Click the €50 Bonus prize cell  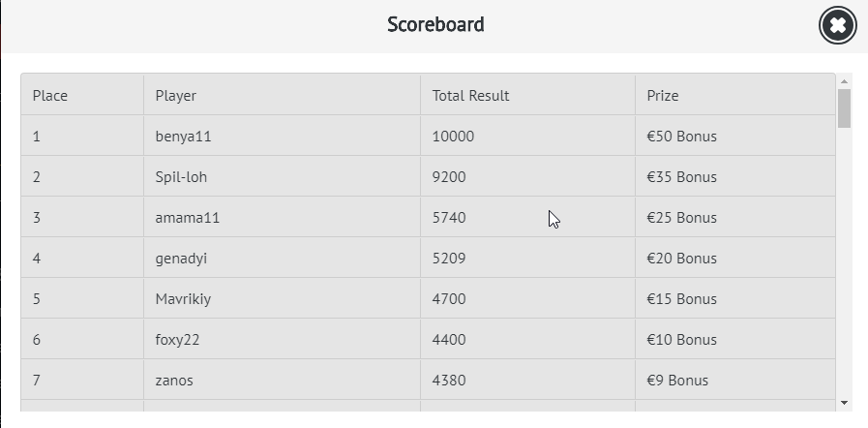click(682, 137)
